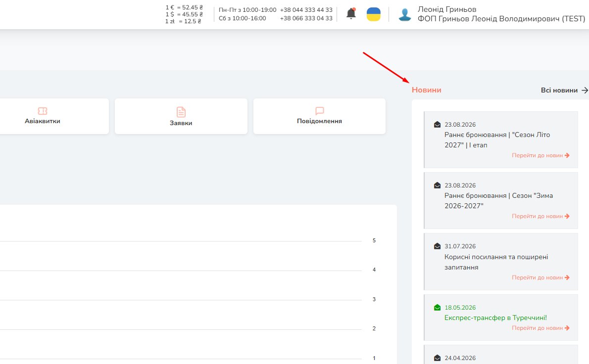Open the Всі новини link
The width and height of the screenshot is (589, 364).
[x=559, y=90]
